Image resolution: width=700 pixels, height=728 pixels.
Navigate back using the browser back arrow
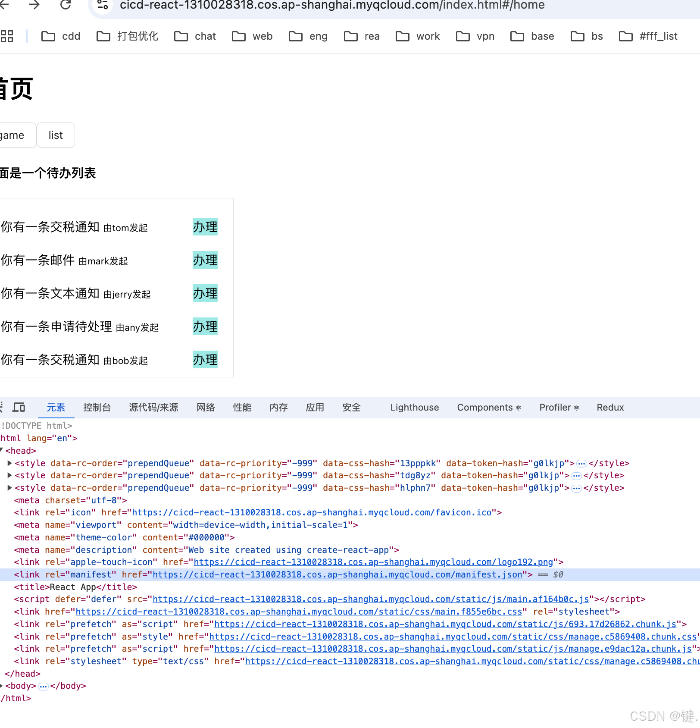coord(5,6)
